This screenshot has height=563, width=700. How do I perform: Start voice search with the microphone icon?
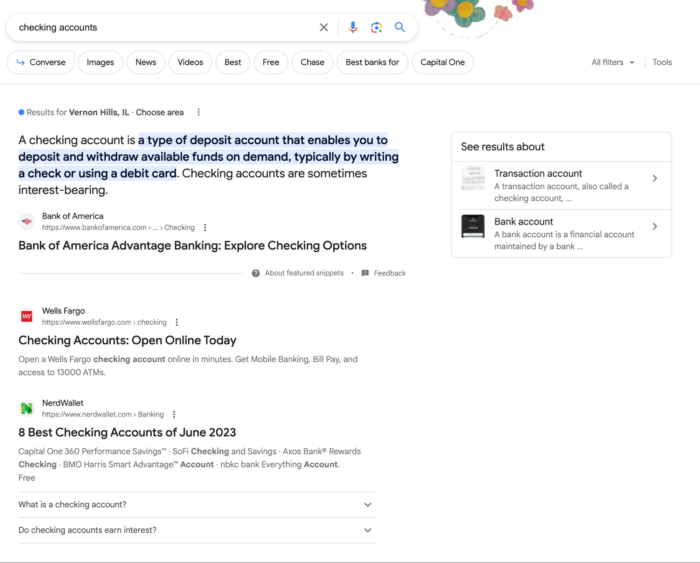(353, 28)
